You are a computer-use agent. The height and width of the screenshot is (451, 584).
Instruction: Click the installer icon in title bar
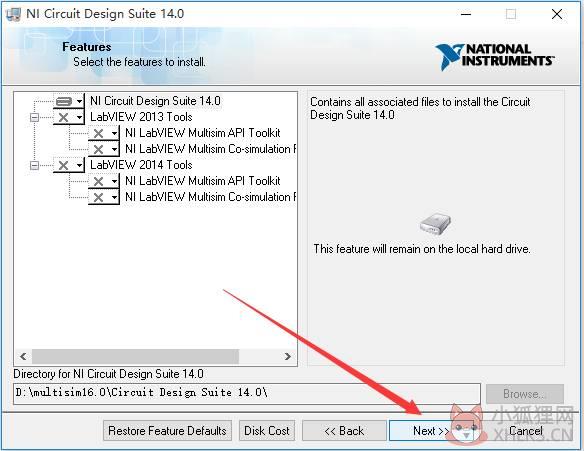click(x=13, y=15)
